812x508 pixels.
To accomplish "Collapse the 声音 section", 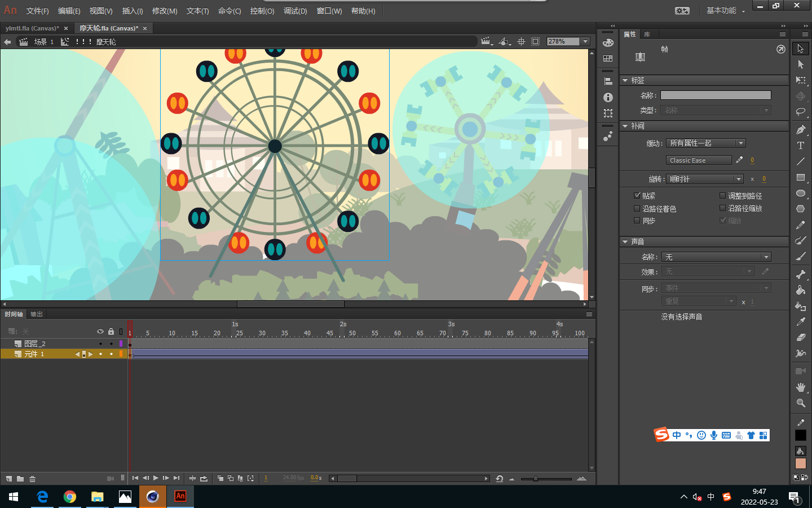I will [x=625, y=242].
